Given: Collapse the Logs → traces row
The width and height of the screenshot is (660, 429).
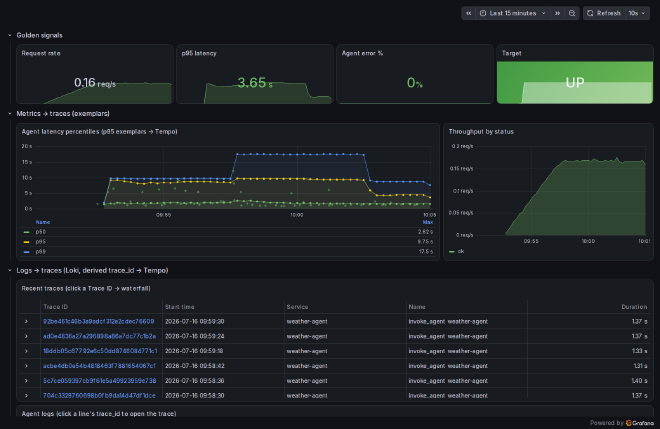Looking at the screenshot, I should point(10,270).
